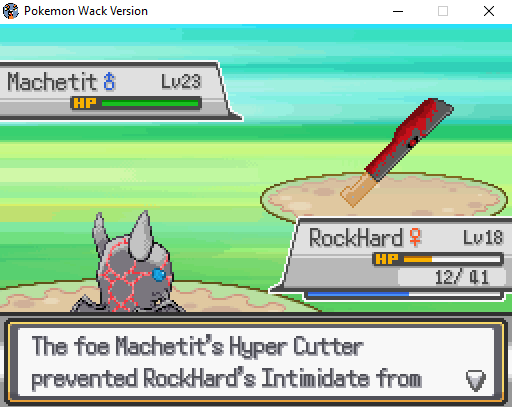
Task: Click the RockHard name label
Action: pos(356,238)
